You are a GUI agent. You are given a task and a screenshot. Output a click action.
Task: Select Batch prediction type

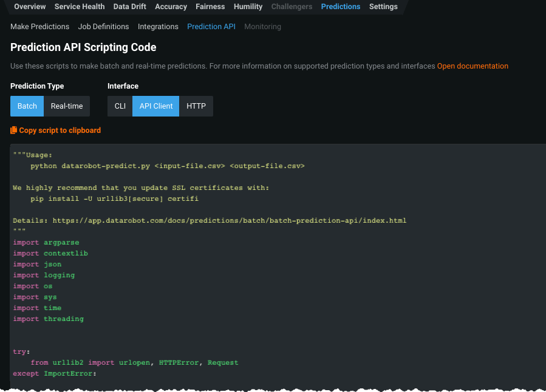(27, 106)
